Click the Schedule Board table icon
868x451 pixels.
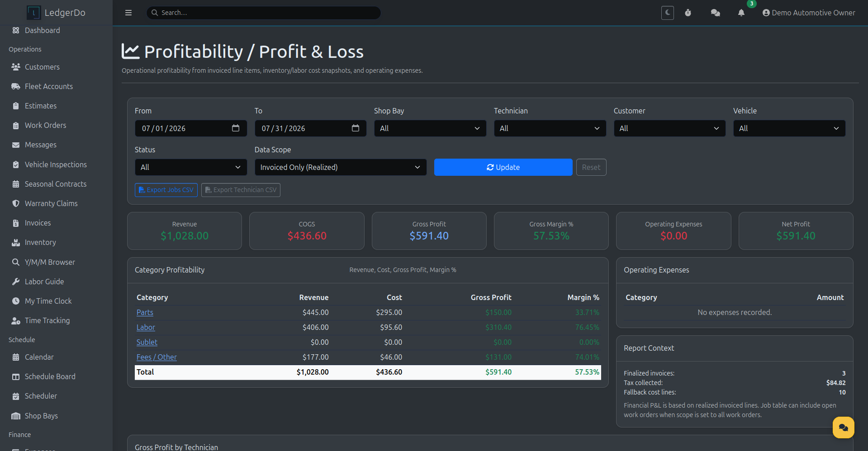[x=16, y=376]
